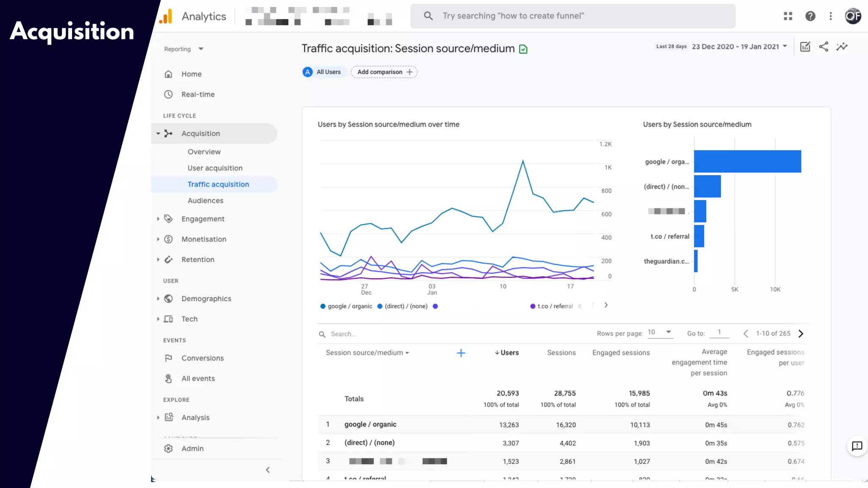Toggle the t.co / referral legend series
Screen dimensions: 868x488
pyautogui.click(x=551, y=306)
